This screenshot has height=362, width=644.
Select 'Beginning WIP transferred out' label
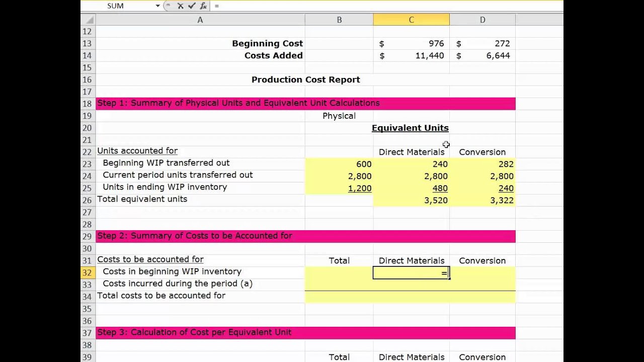pyautogui.click(x=166, y=163)
